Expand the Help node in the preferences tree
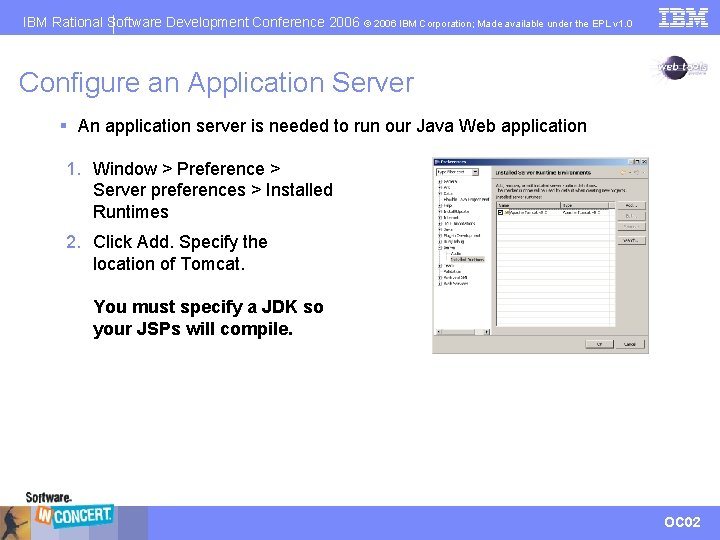Screen dimensions: 720x540 coord(440,206)
